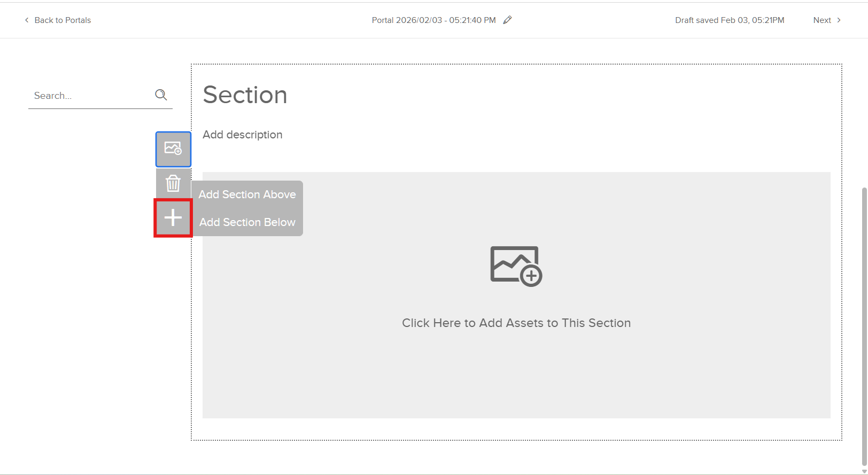Go Back to Portals
Screen dimensions: 868x475
63,20
